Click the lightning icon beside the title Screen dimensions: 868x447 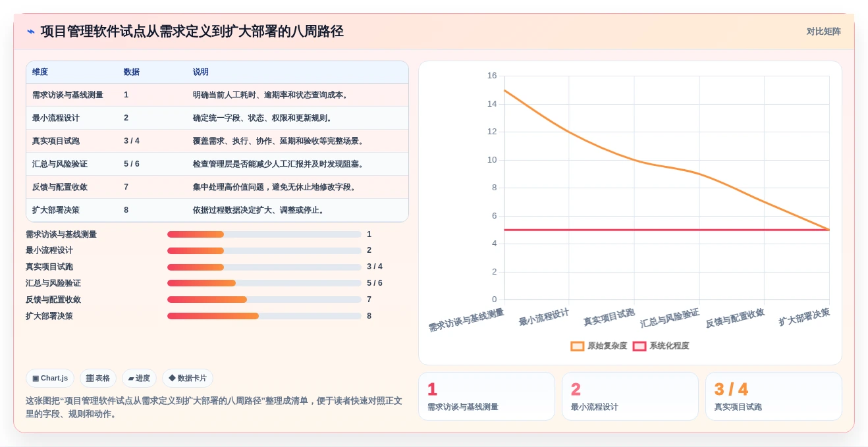pos(30,32)
